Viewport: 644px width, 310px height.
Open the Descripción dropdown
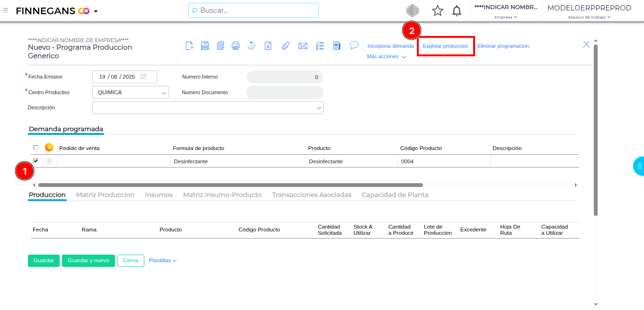tap(318, 108)
